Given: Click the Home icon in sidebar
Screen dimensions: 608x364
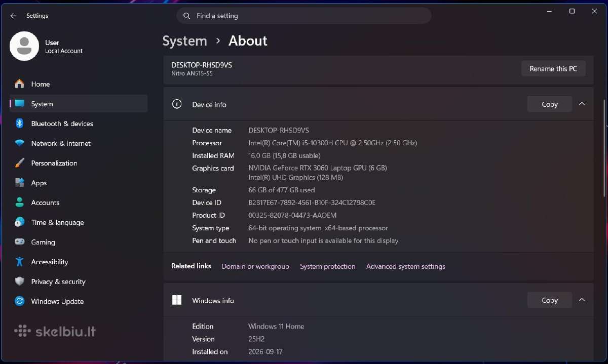Looking at the screenshot, I should 19,84.
